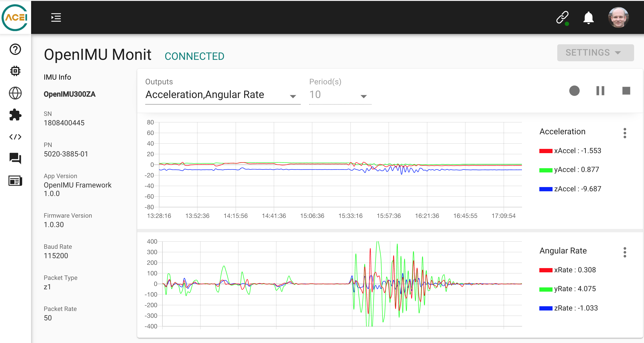Select the zRate : -1.033 legend label
The height and width of the screenshot is (343, 644).
click(576, 308)
